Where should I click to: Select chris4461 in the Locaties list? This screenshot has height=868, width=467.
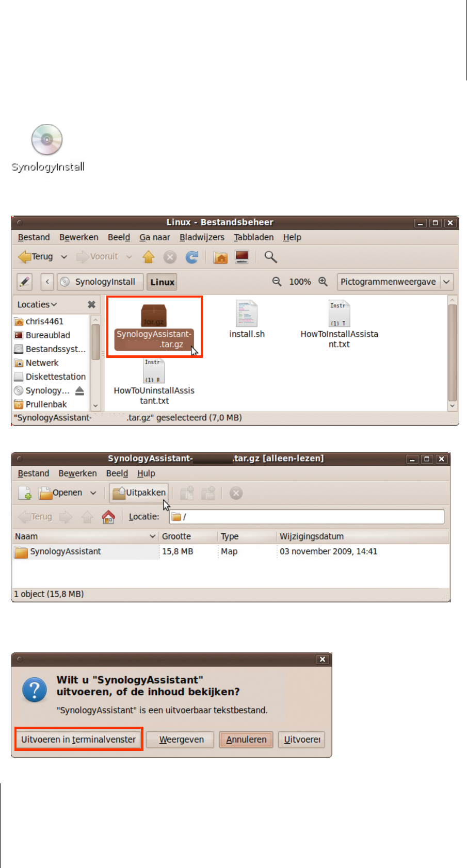(x=44, y=321)
